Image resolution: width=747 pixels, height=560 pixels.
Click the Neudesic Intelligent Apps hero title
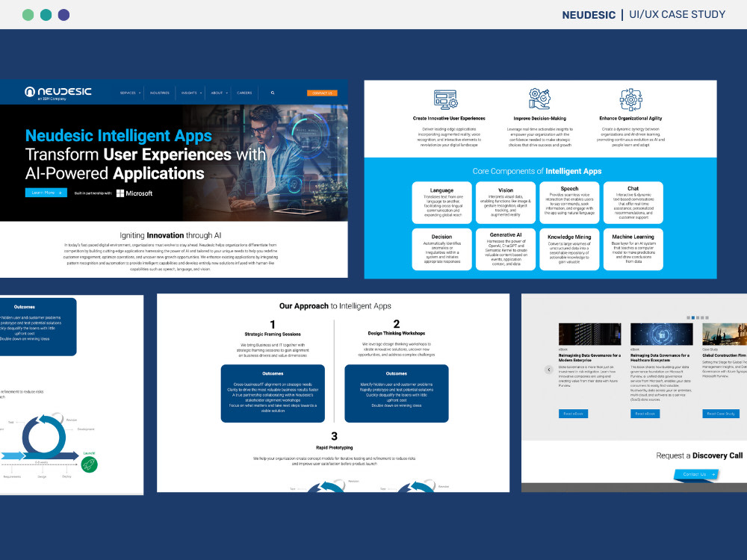pos(119,136)
